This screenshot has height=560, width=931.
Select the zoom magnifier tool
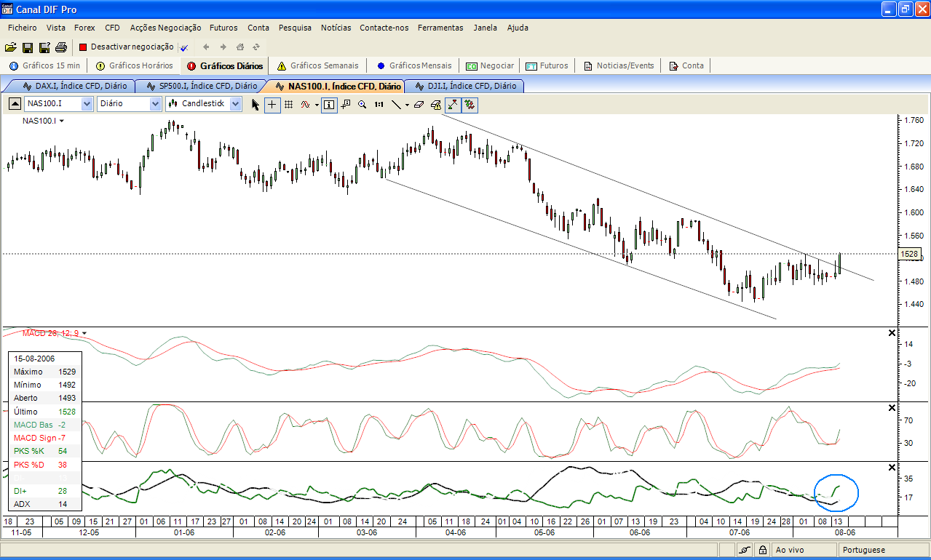362,104
